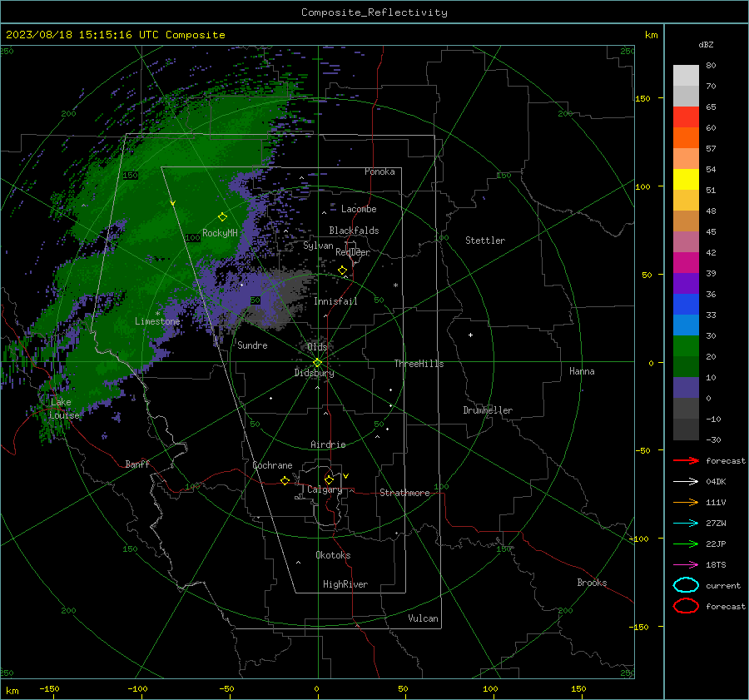This screenshot has height=700, width=749.
Task: Click the Stettler city label
Action: click(485, 241)
